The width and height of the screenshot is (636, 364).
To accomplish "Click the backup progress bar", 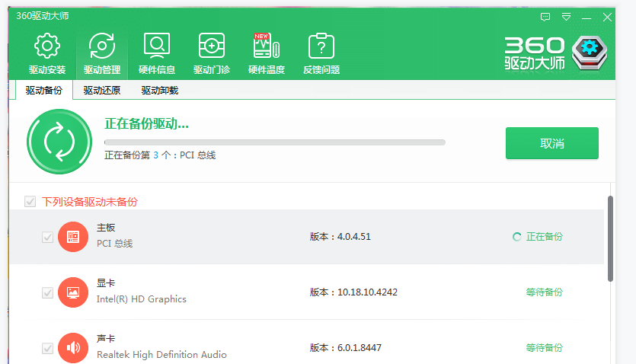I will (274, 142).
